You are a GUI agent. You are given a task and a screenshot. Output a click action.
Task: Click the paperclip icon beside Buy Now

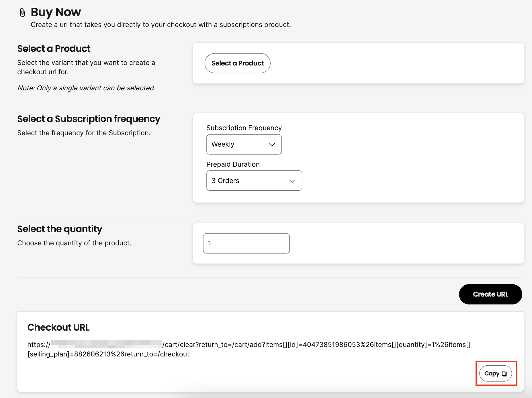click(x=22, y=13)
